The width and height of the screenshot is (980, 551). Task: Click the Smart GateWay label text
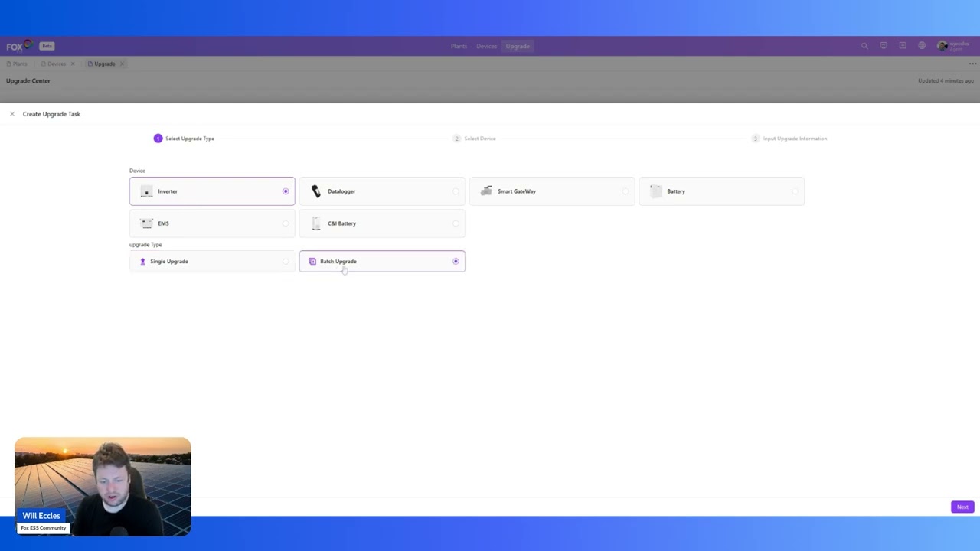(x=517, y=191)
